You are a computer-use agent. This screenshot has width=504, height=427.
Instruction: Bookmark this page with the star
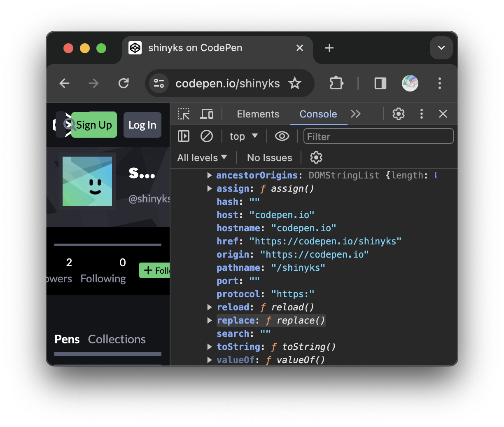(295, 83)
